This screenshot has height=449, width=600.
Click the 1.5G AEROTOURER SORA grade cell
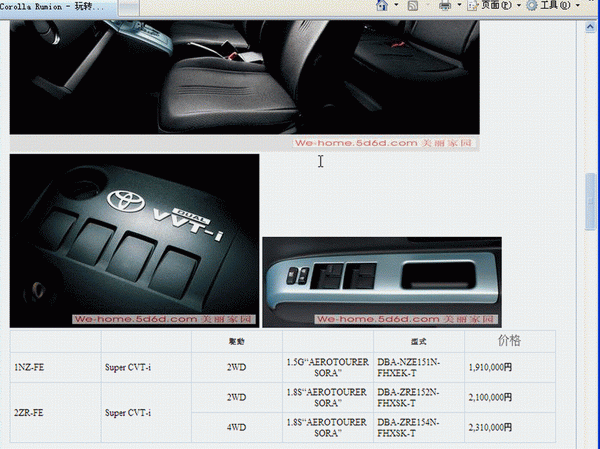coord(328,367)
